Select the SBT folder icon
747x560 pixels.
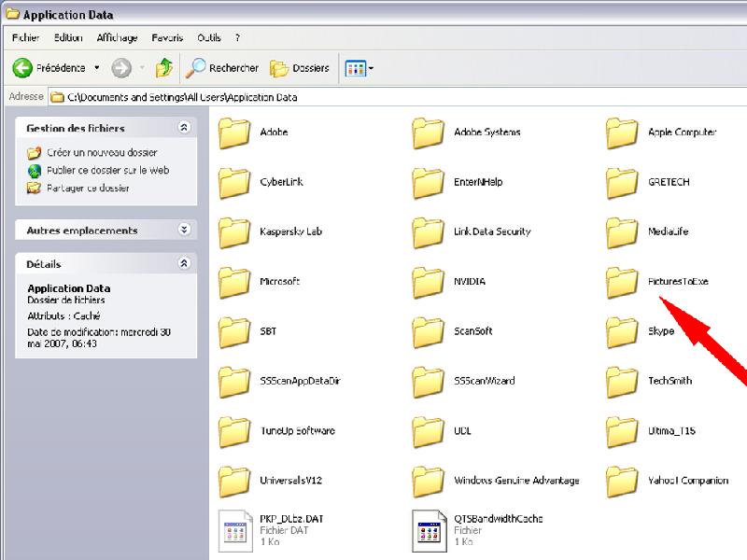pyautogui.click(x=234, y=332)
